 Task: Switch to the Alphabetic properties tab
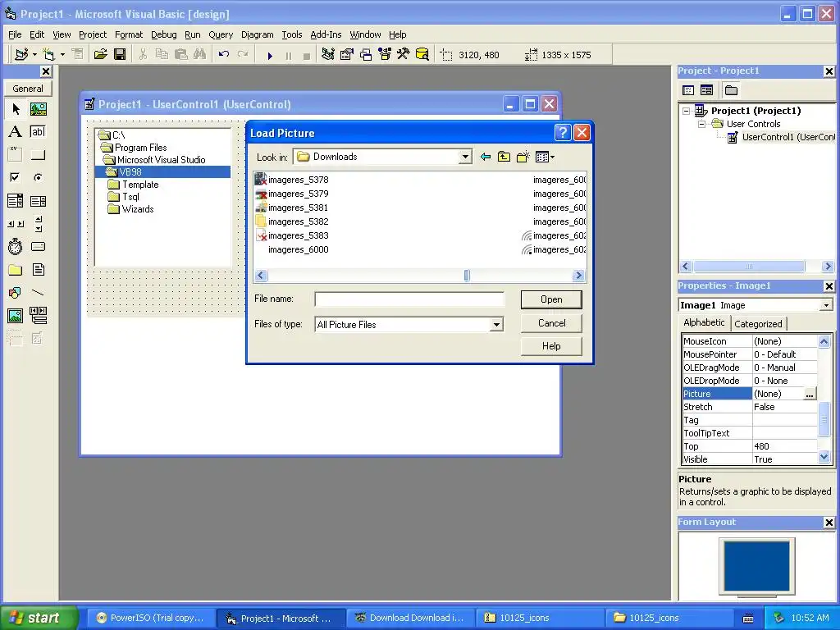[x=704, y=322]
